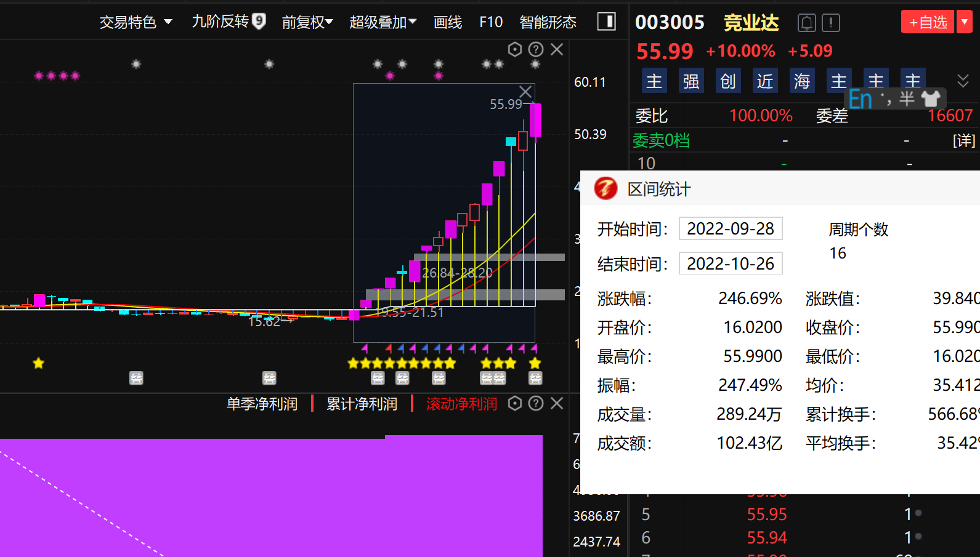The image size is (980, 557).
Task: Open settings for net profit indicator panel
Action: (x=515, y=403)
